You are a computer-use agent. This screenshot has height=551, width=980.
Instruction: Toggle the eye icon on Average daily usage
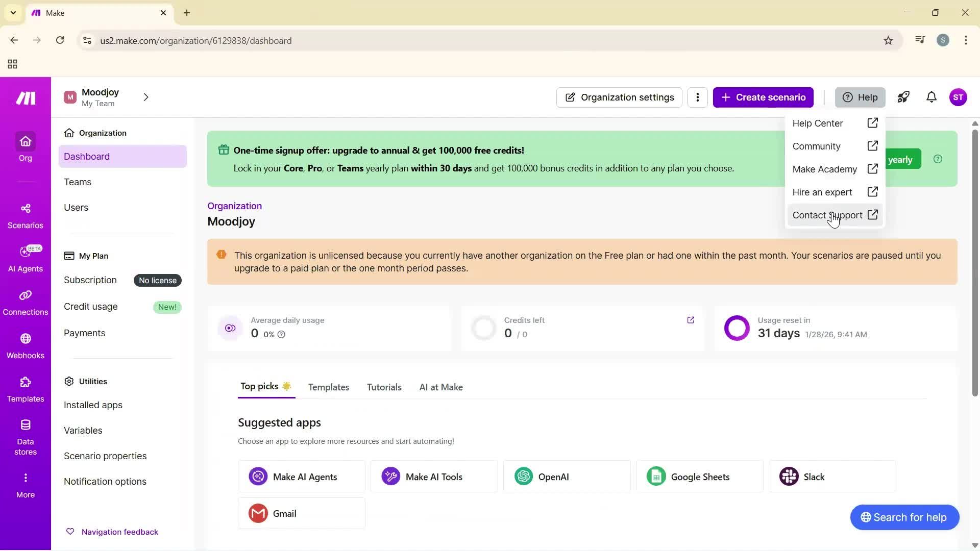(x=230, y=328)
